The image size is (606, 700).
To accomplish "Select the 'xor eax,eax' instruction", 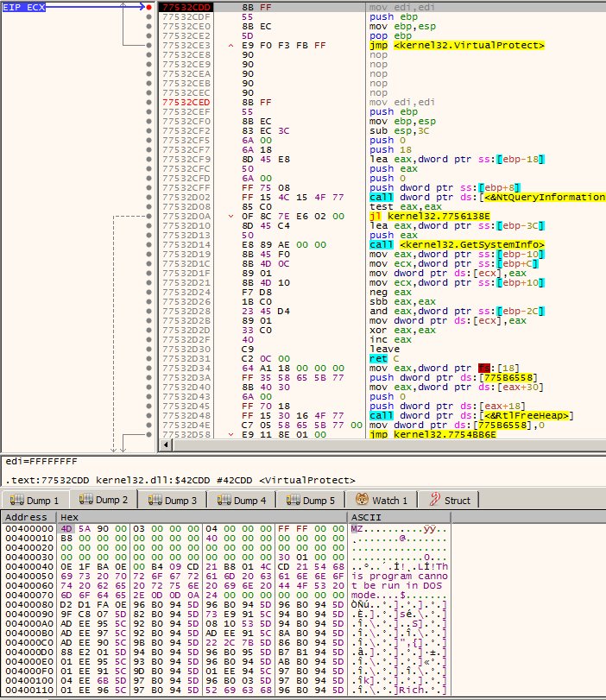I will click(x=402, y=330).
